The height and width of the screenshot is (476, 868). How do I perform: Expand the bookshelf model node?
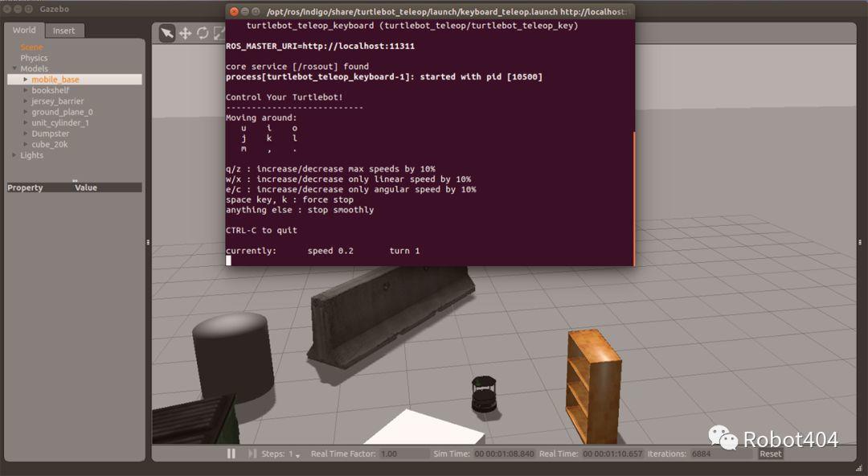tap(26, 90)
